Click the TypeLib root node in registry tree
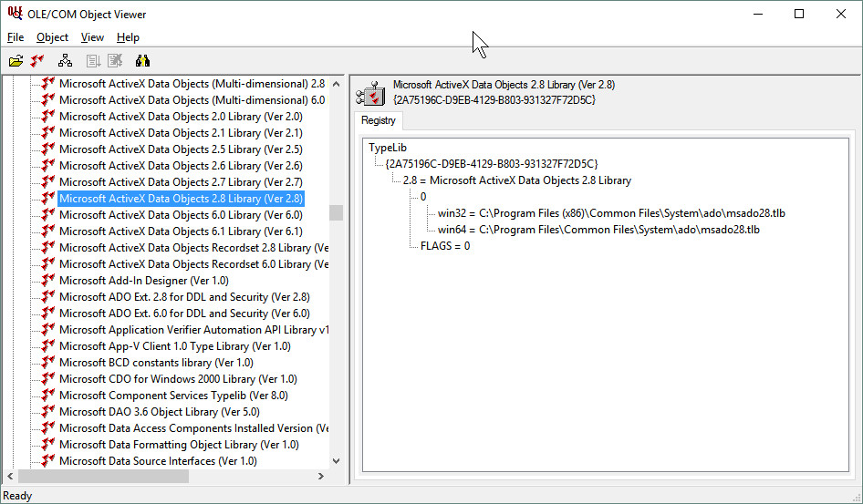The width and height of the screenshot is (863, 504). (x=388, y=148)
